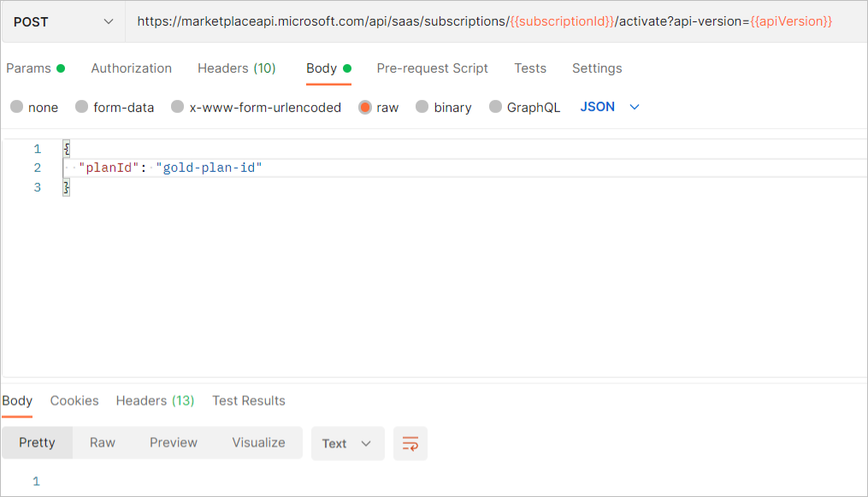Select the form-data radio option

click(x=81, y=107)
